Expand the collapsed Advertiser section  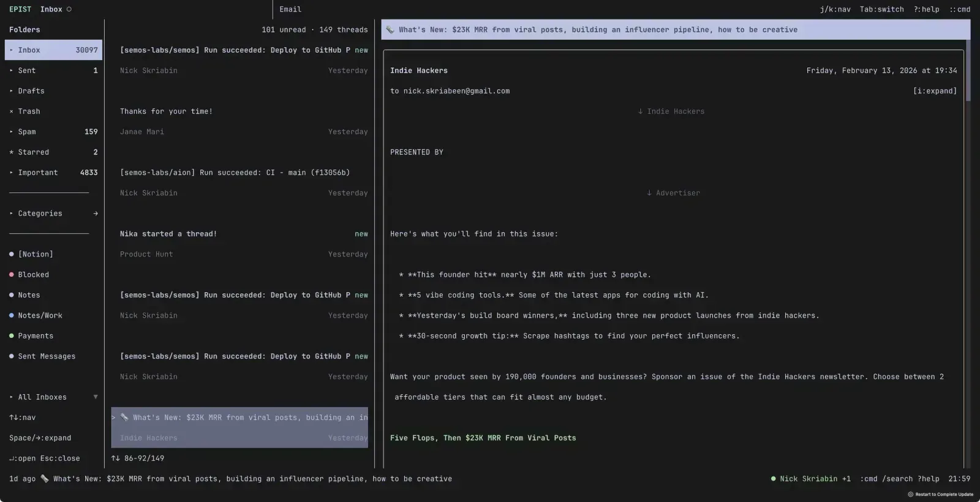tap(673, 193)
